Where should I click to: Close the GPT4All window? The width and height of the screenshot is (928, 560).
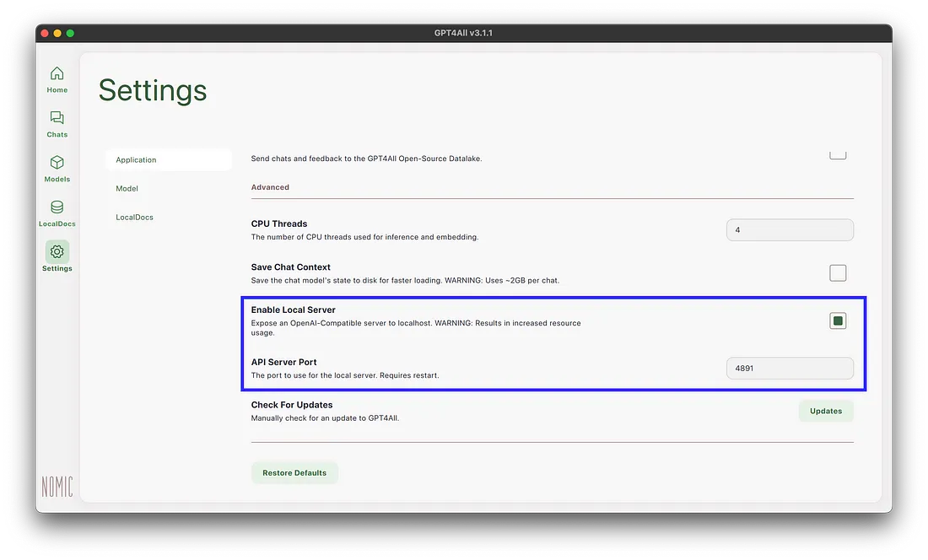pyautogui.click(x=43, y=33)
